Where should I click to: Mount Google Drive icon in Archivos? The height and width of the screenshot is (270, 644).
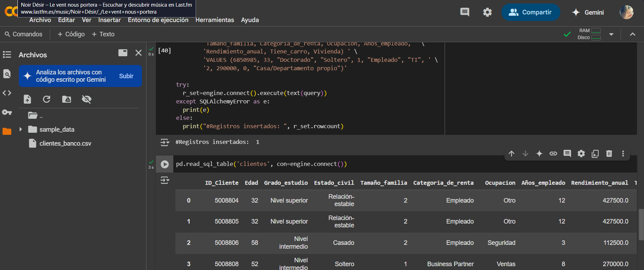tap(67, 99)
